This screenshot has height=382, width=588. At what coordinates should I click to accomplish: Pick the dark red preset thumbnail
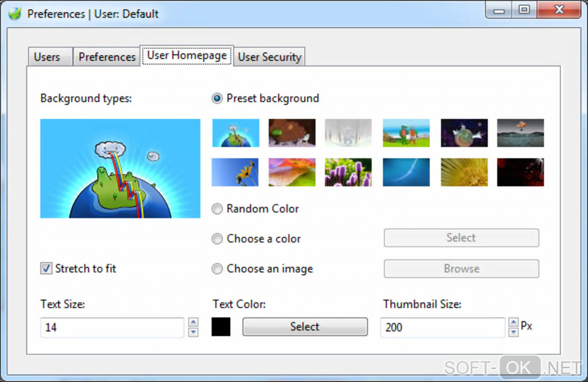(x=520, y=172)
